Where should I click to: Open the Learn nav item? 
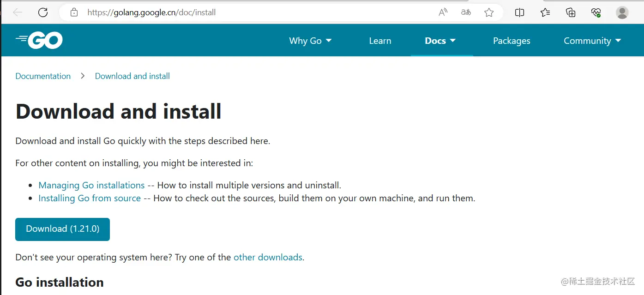point(380,41)
